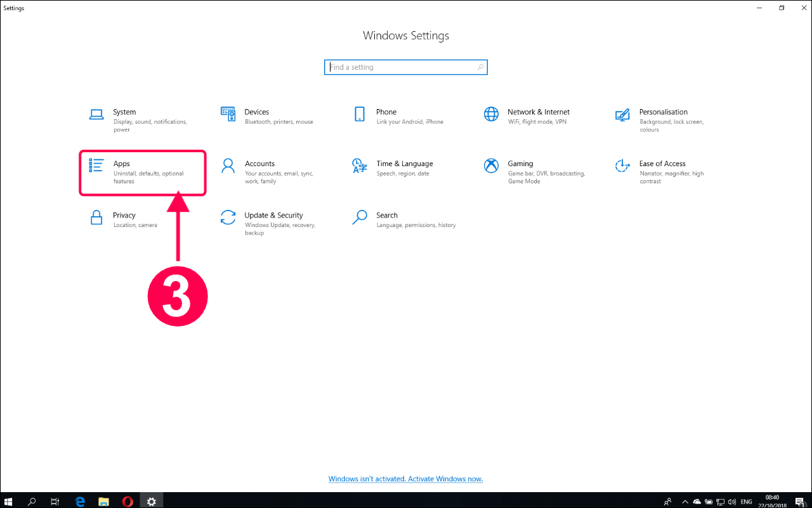Click the OneDrive cloud tray icon

coord(697,501)
